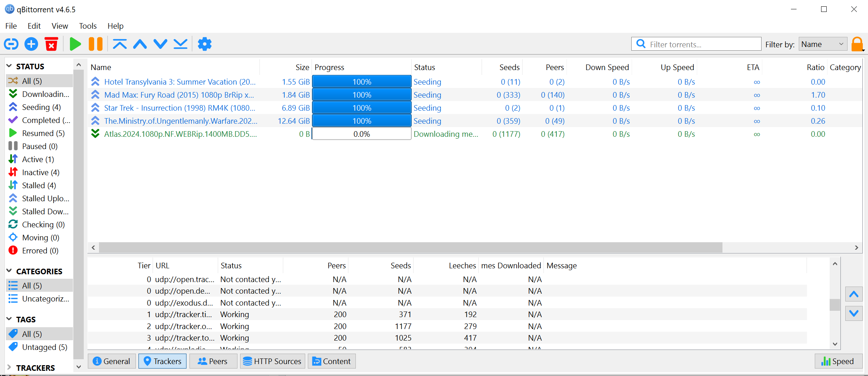Expand the TRACKERS section
This screenshot has width=868, height=376.
[9, 367]
